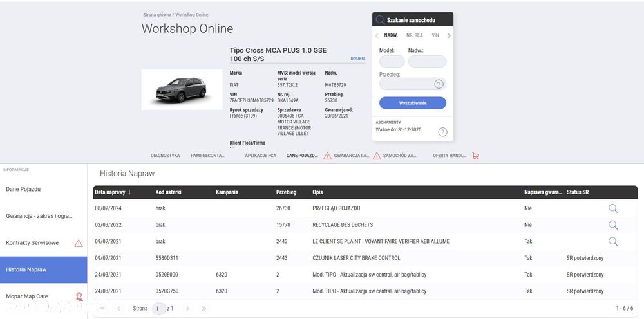Click the warning triangle before Gwarancja tab

pyautogui.click(x=327, y=156)
